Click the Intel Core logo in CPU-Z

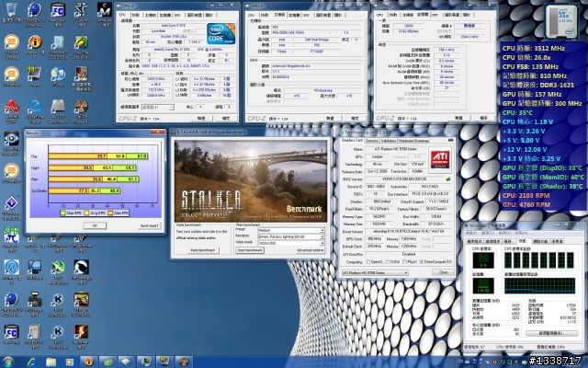click(220, 34)
